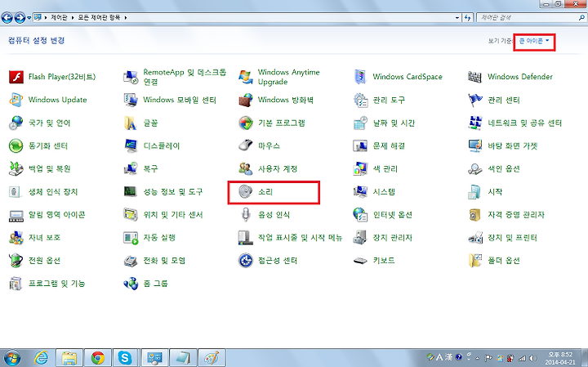The width and height of the screenshot is (588, 367).
Task: Open the Windows 방화벽 firewall icon
Action: click(246, 100)
